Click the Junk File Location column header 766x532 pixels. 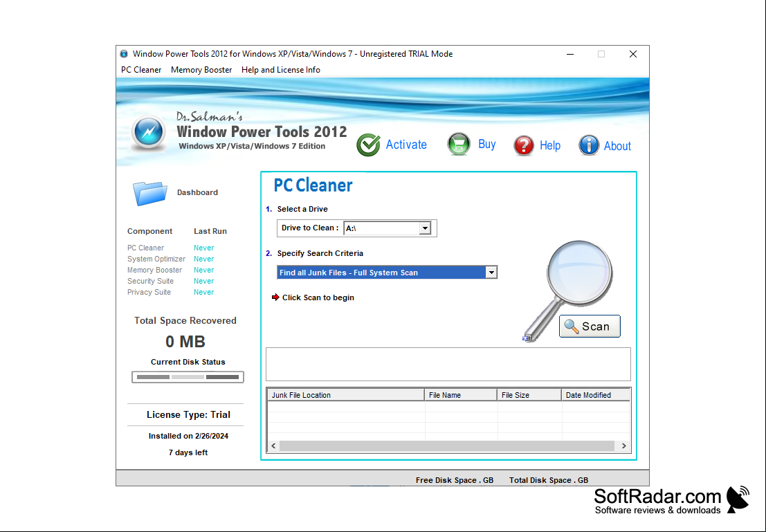346,395
